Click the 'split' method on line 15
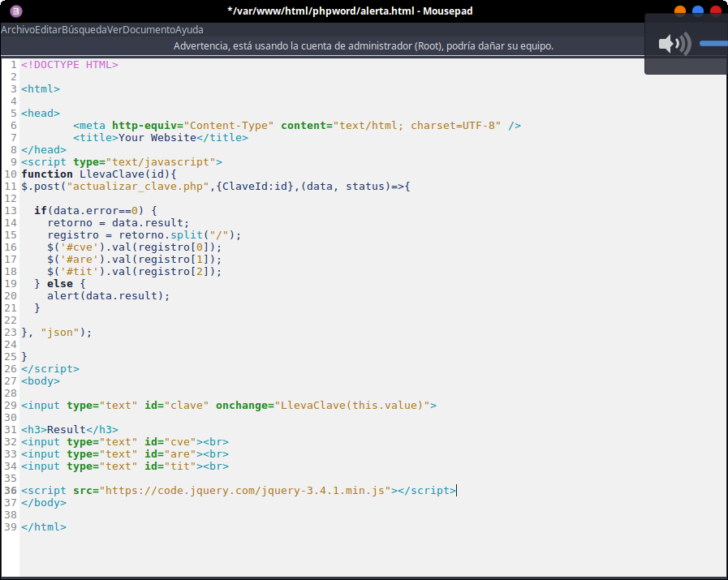 187,234
